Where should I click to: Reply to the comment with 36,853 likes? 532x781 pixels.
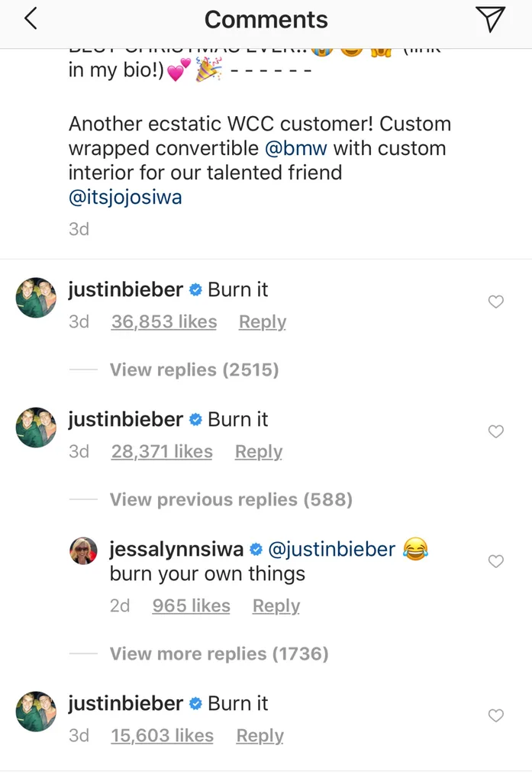pos(263,321)
